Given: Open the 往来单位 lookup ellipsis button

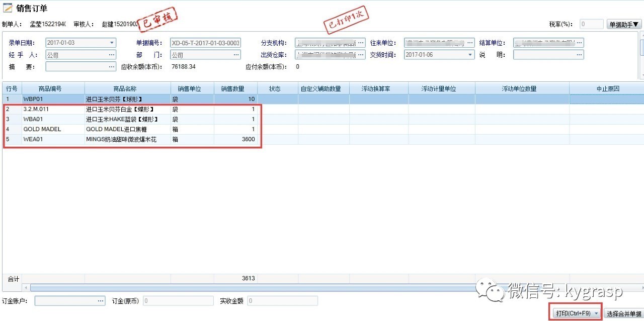Looking at the screenshot, I should tap(469, 43).
